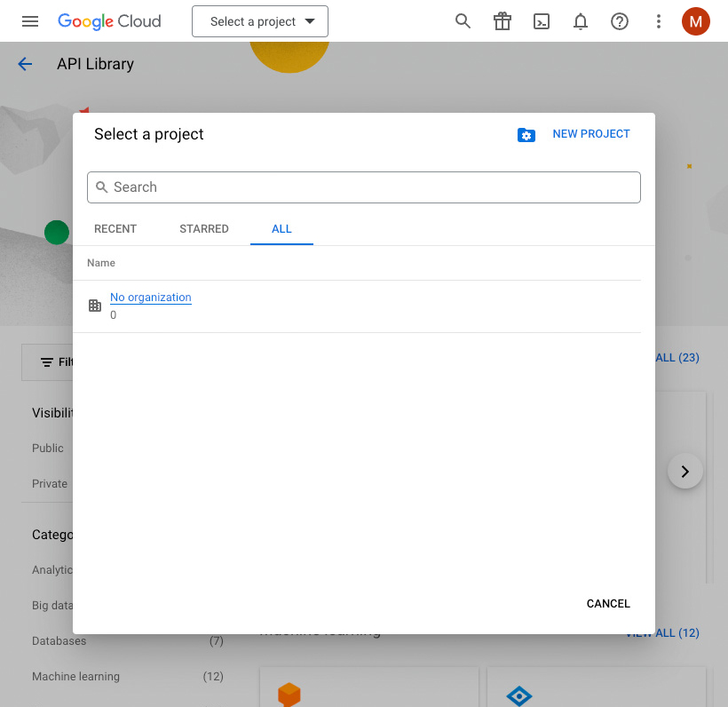Click the organization building icon

tap(95, 306)
